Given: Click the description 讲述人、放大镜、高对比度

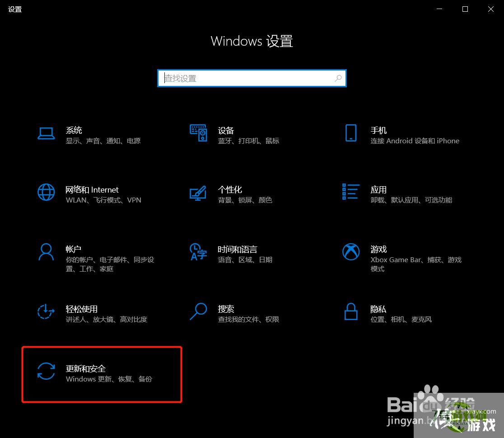Looking at the screenshot, I should coord(107,319).
